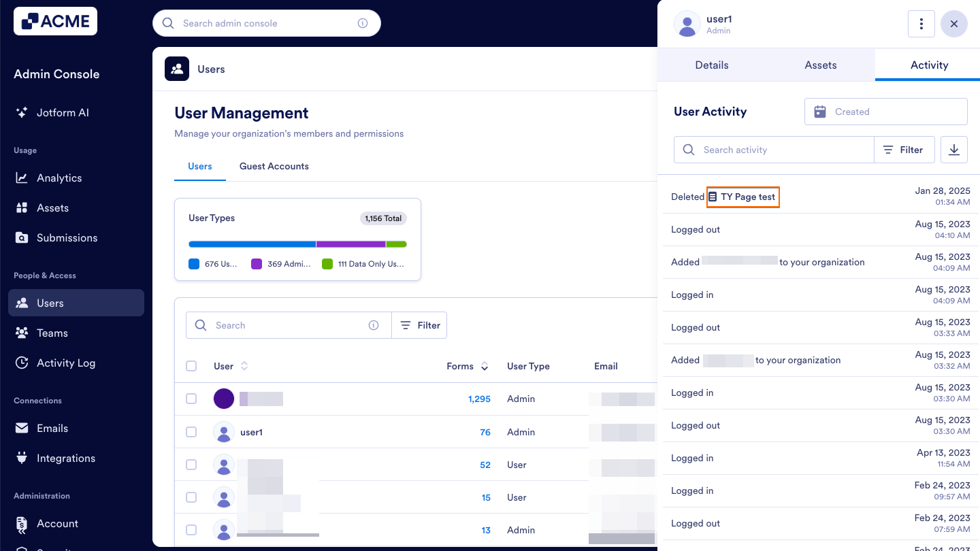Image resolution: width=980 pixels, height=551 pixels.
Task: Open the Details tab for user1
Action: (711, 65)
